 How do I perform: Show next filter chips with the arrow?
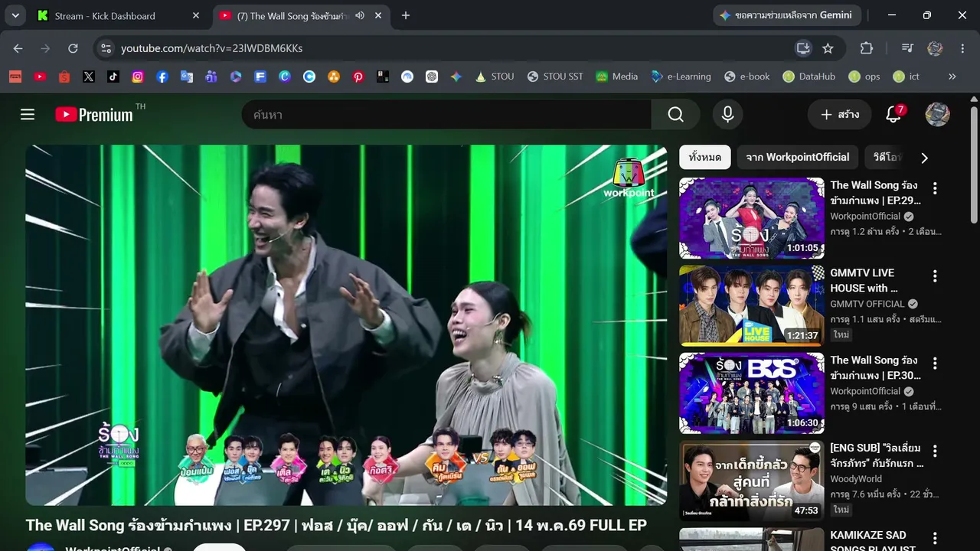(924, 158)
